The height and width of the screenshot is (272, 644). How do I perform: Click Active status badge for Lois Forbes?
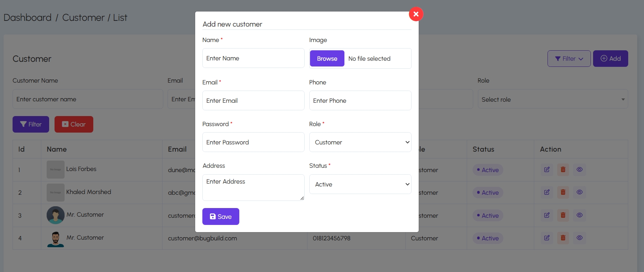(488, 170)
